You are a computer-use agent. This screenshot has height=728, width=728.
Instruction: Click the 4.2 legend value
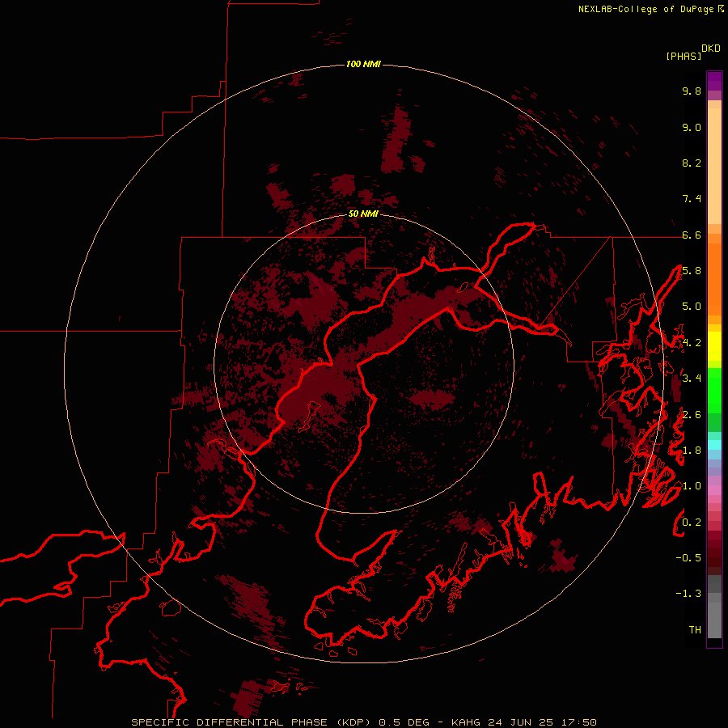(692, 343)
